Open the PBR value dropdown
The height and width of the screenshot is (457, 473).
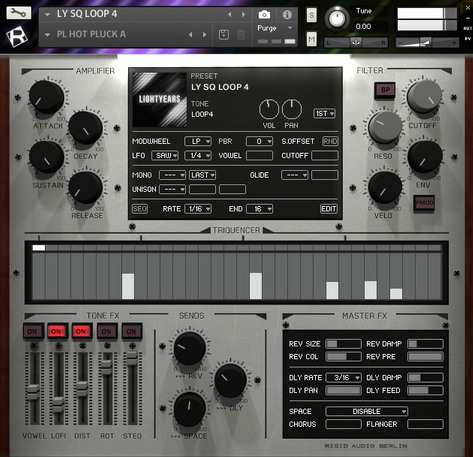coord(259,141)
